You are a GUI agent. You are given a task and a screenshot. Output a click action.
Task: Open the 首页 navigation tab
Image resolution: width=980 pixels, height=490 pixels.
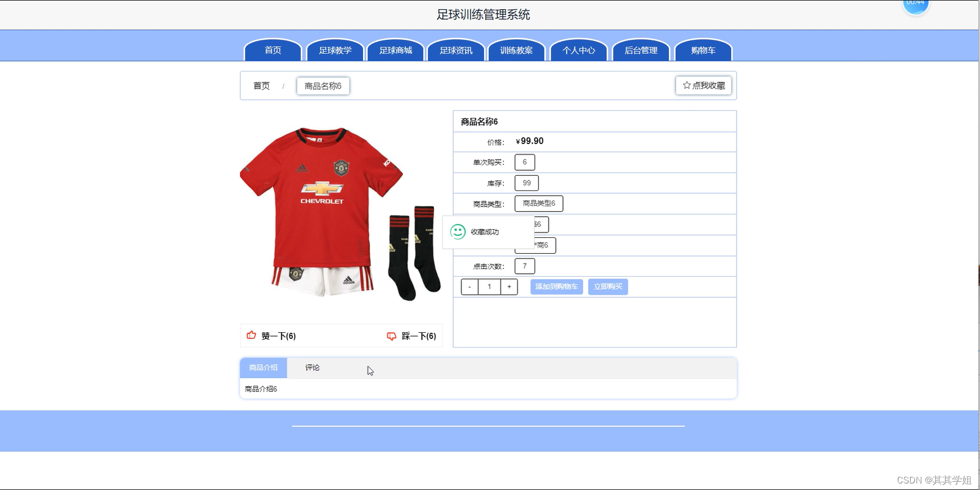[x=273, y=50]
